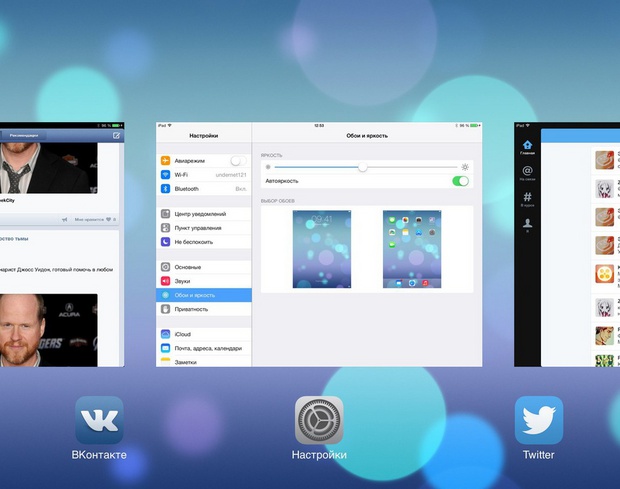Viewport: 620px width, 489px height.
Task: Tap the Wi-Fi icon in Settings
Action: (165, 174)
